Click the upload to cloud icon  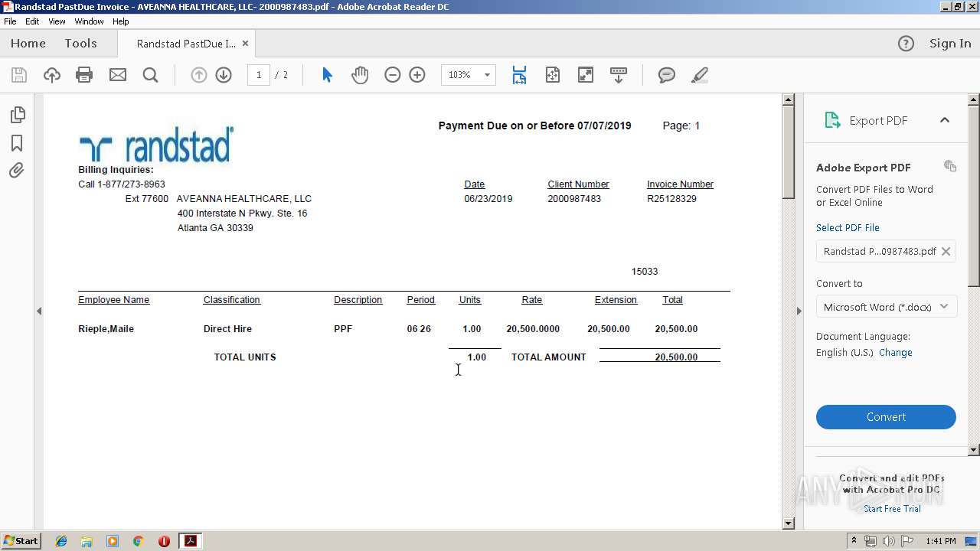tap(51, 75)
